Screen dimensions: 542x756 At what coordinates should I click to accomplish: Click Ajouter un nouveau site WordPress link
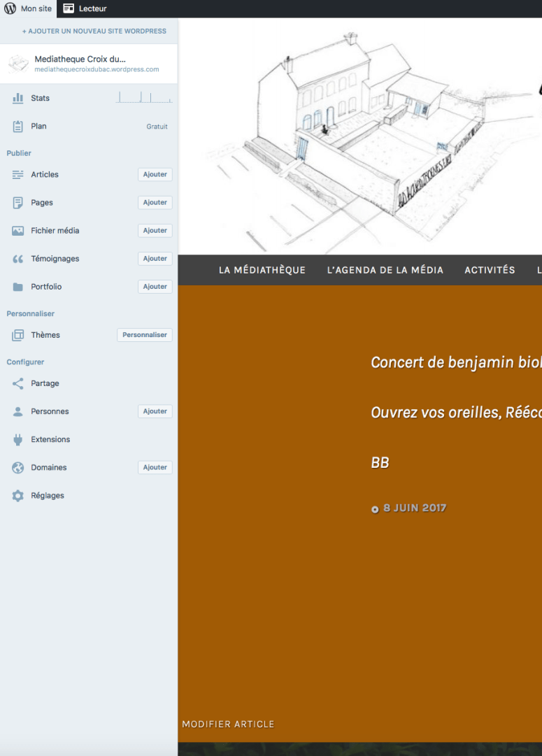tap(94, 31)
